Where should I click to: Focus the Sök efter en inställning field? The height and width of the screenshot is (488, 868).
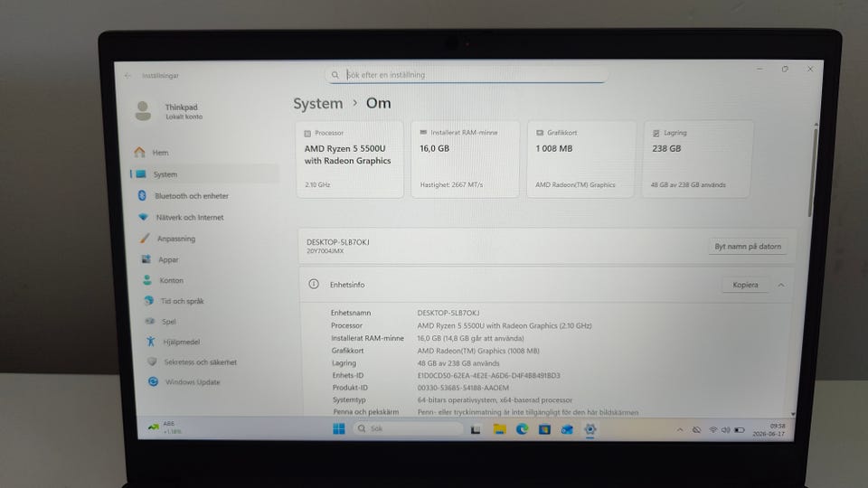click(467, 75)
